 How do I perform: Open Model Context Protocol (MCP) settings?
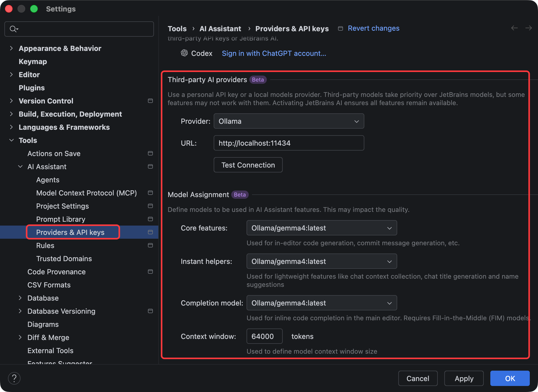coord(86,193)
